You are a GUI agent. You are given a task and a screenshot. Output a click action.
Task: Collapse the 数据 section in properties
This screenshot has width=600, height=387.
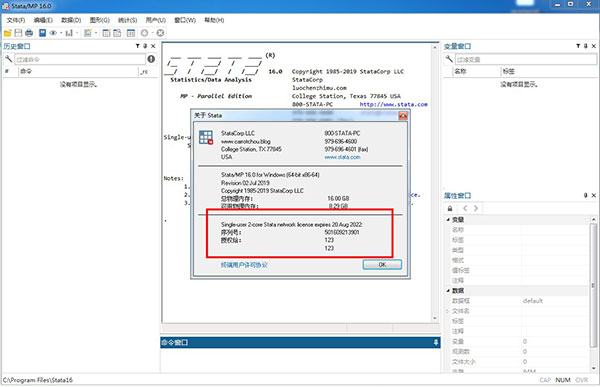[448, 291]
